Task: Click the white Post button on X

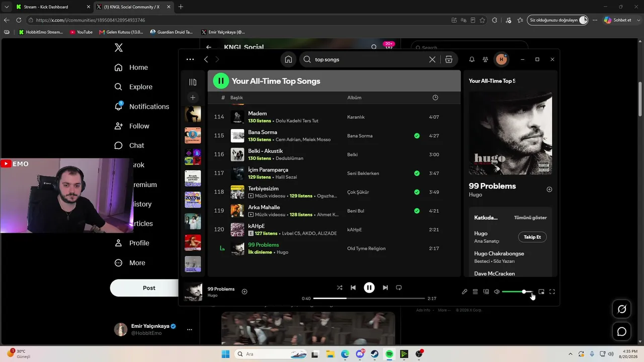Action: click(x=149, y=288)
